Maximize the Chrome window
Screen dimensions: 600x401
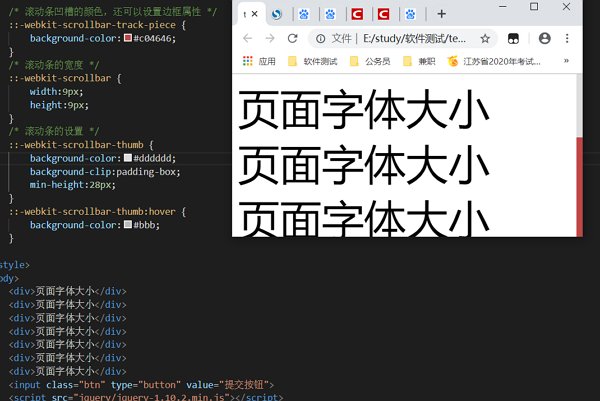coord(534,7)
